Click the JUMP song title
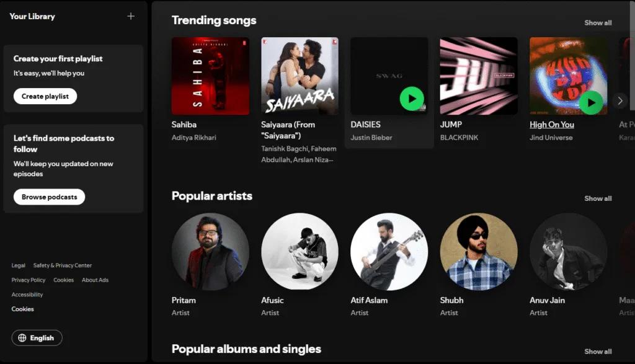This screenshot has width=635, height=364. click(451, 125)
